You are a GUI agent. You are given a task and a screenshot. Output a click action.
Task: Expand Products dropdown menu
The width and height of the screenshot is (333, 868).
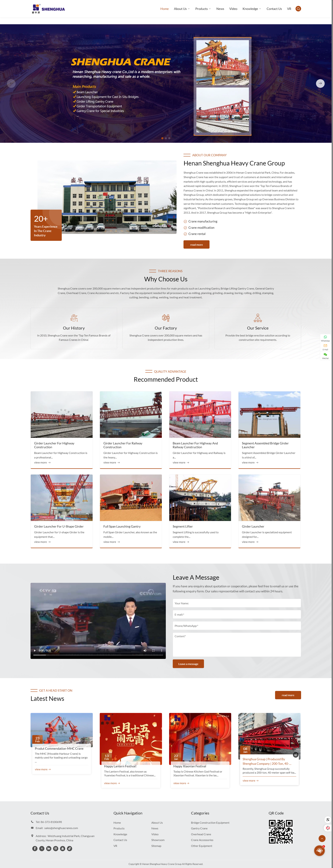(203, 9)
